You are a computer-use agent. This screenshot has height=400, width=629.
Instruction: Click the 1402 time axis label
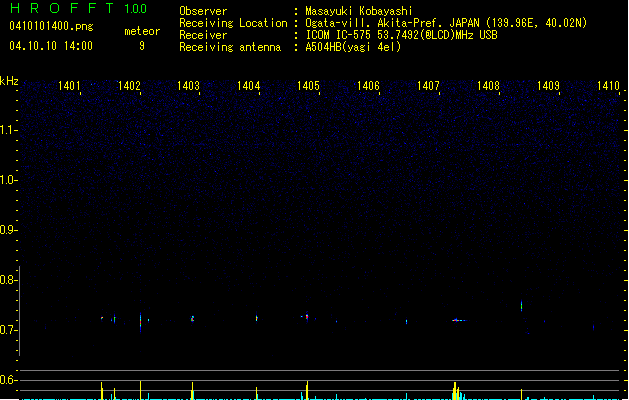129,86
